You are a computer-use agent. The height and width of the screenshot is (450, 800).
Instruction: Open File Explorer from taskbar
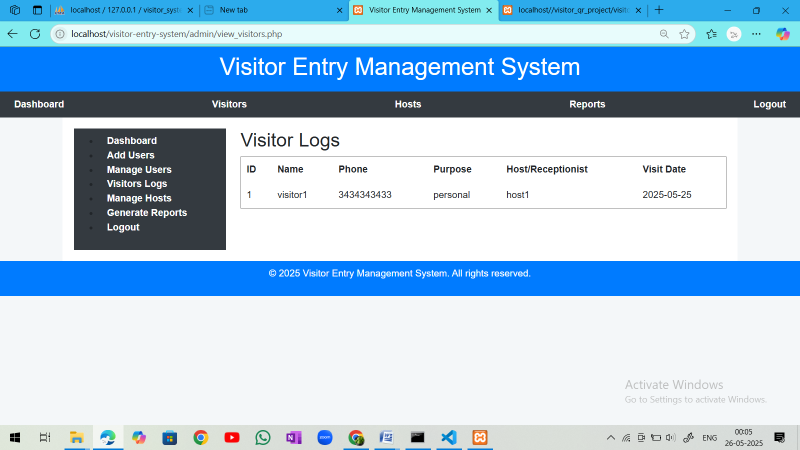(x=77, y=438)
